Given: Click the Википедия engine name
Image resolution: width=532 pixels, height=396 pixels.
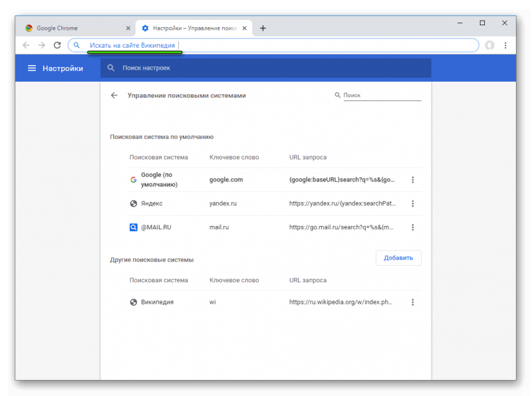Looking at the screenshot, I should click(x=157, y=302).
